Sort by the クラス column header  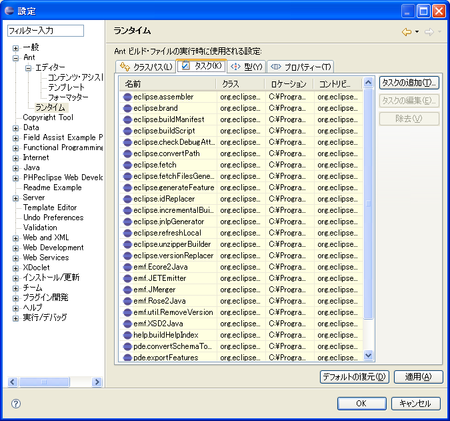[x=241, y=84]
